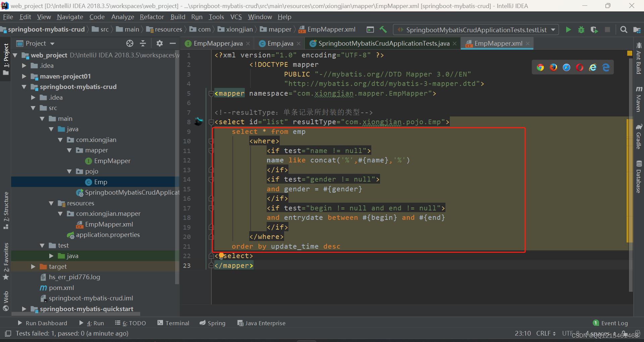Collapse the web_project root node
The width and height of the screenshot is (644, 342).
15,55
